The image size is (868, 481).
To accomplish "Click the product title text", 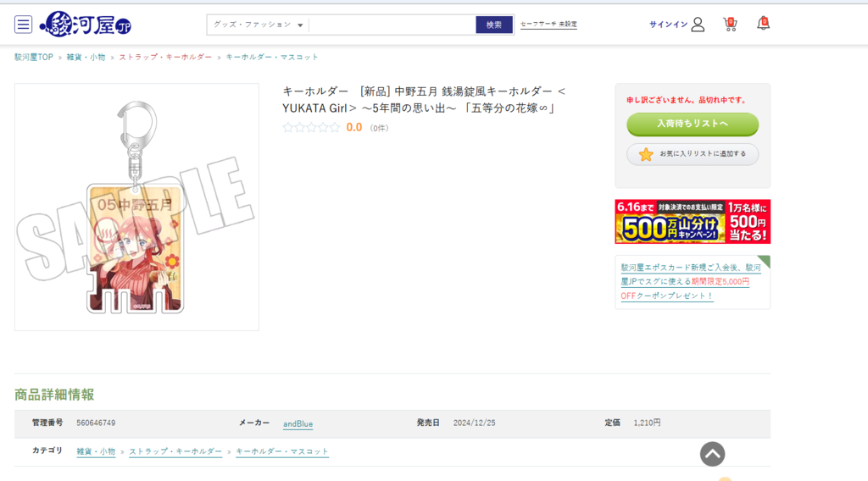I will 424,100.
